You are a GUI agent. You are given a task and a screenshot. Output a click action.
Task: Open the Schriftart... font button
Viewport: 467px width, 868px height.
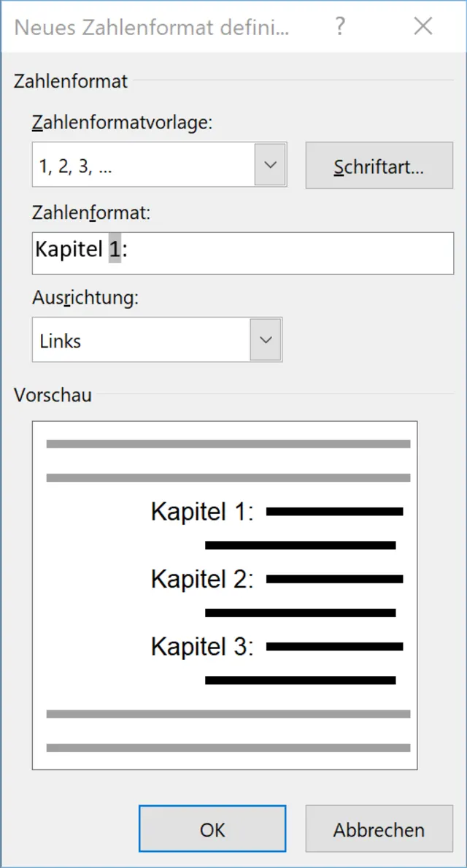[x=379, y=166]
